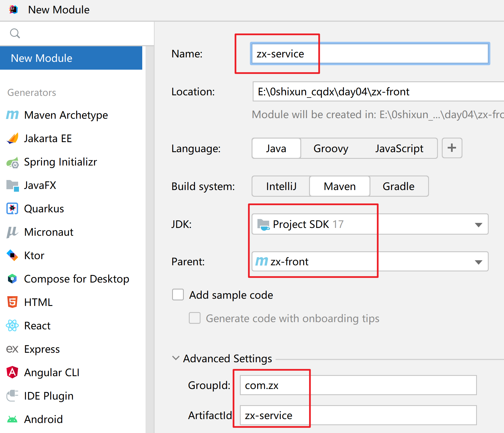Select the Maven Archetype generator icon
Screen dimensions: 504x433
[12, 115]
